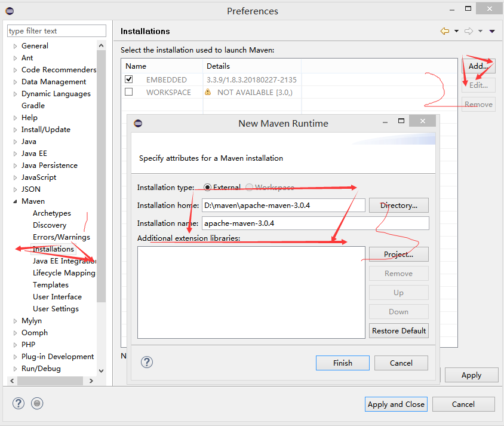Cancel the Preferences dialog
504x426 pixels.
point(463,404)
